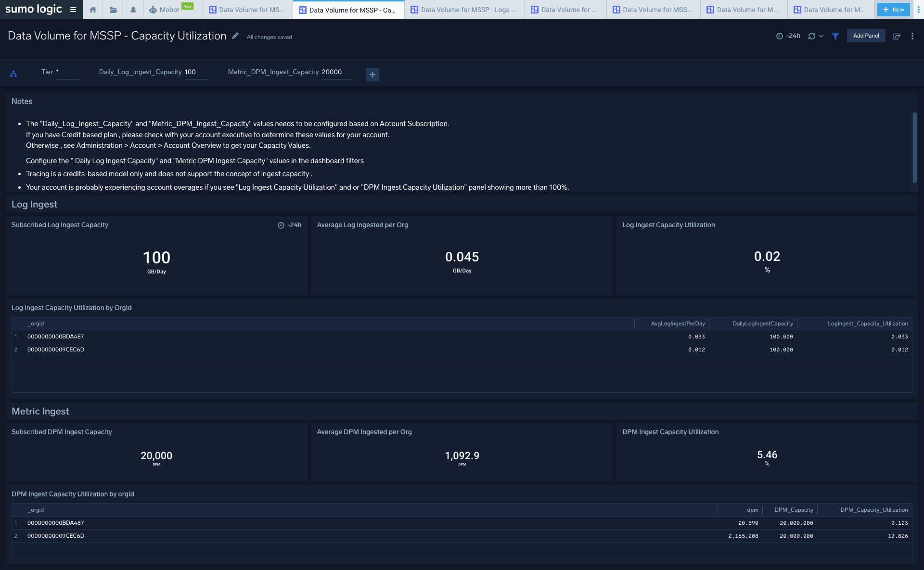
Task: Edit the Daily_Log_Ingest_Capacity value field
Action: click(196, 72)
